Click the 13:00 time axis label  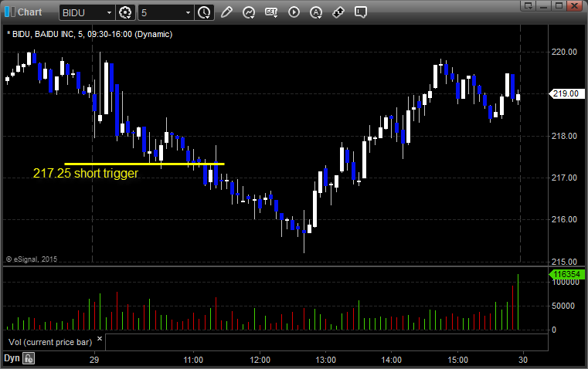[325, 360]
